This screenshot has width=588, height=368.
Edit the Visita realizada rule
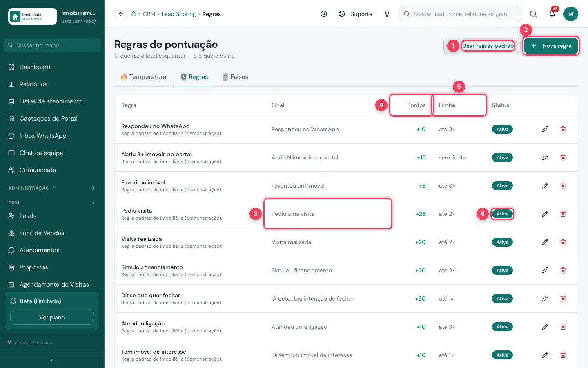pos(545,242)
